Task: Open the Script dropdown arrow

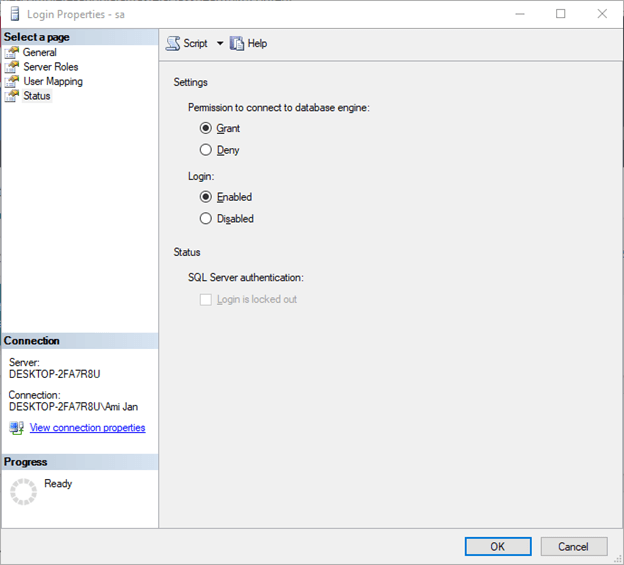Action: [x=220, y=43]
